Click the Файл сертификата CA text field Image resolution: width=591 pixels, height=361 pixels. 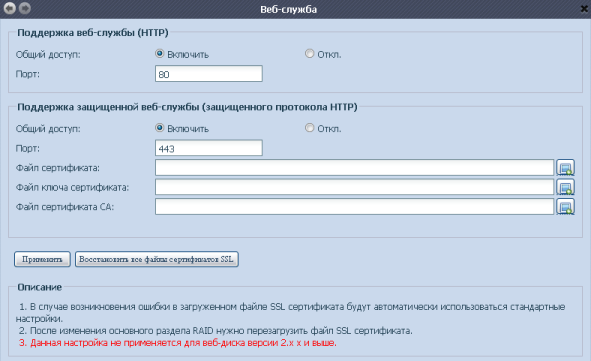coord(354,207)
